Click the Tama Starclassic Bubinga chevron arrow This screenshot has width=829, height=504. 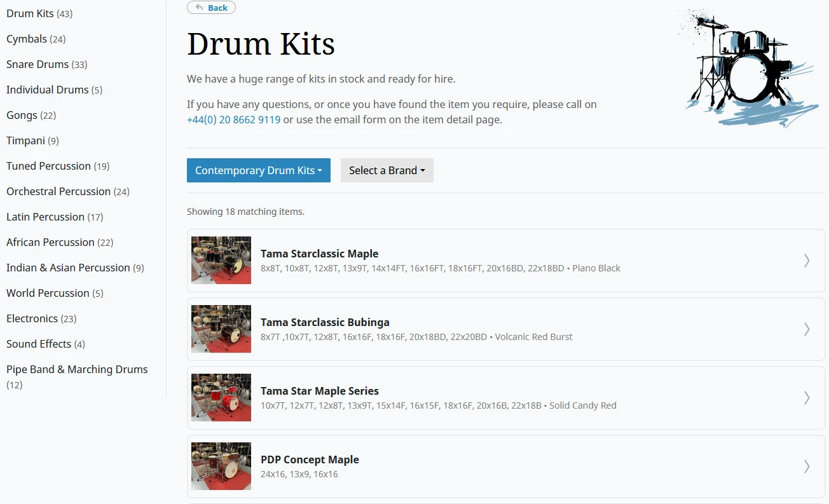coord(807,329)
